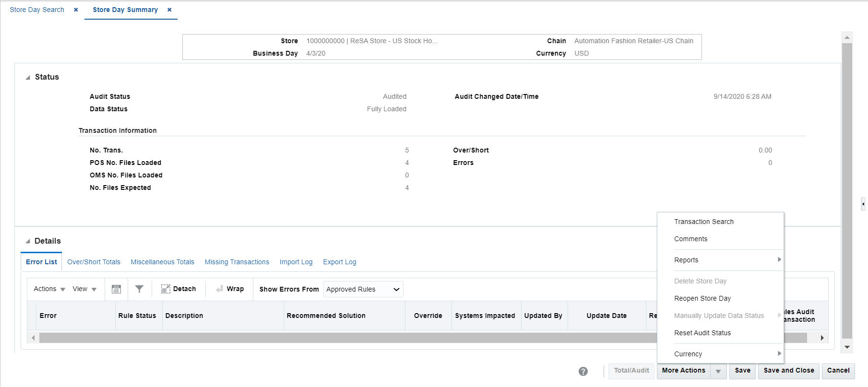Open the Export Log tab
Screen dimensions: 868x387
point(340,262)
